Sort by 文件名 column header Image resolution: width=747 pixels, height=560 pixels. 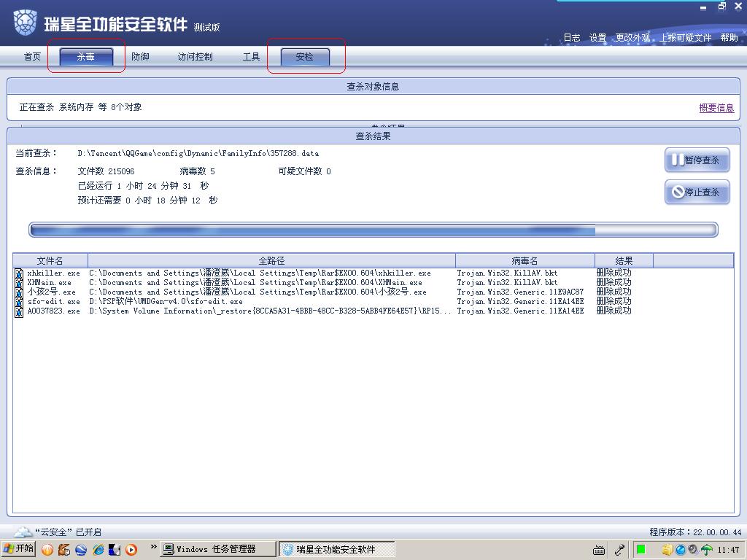coord(50,260)
